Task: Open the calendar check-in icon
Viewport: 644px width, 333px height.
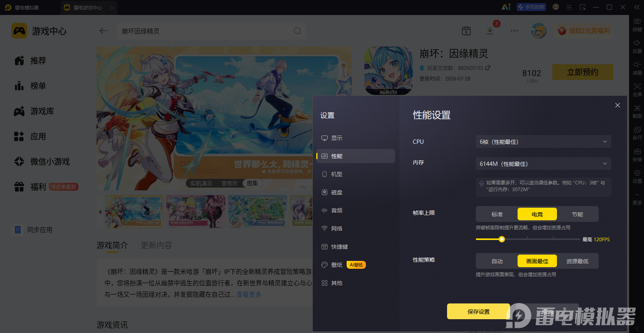Action: 466,31
